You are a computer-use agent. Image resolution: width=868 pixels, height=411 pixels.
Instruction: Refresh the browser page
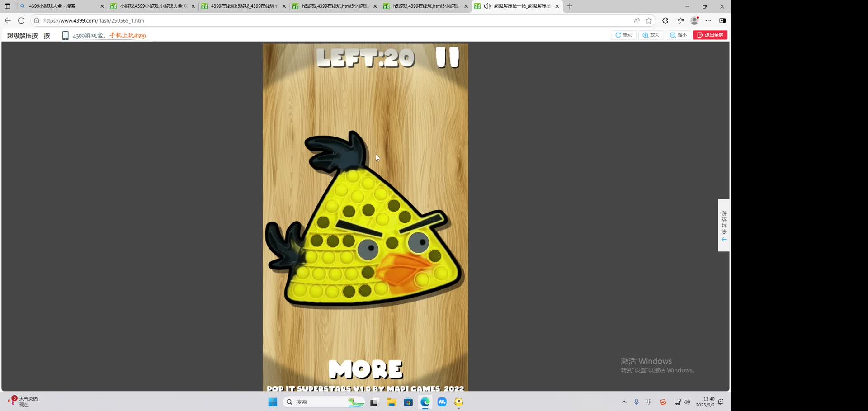tap(21, 20)
